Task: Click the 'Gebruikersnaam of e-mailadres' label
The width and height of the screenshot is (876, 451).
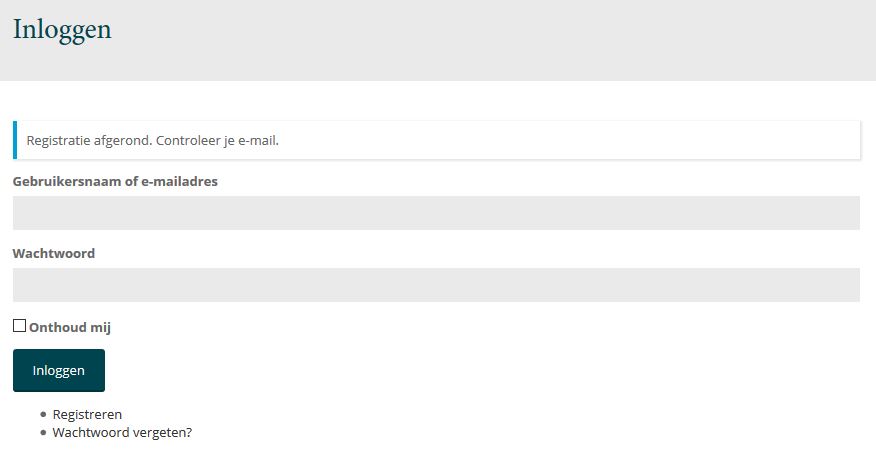Action: [x=115, y=181]
